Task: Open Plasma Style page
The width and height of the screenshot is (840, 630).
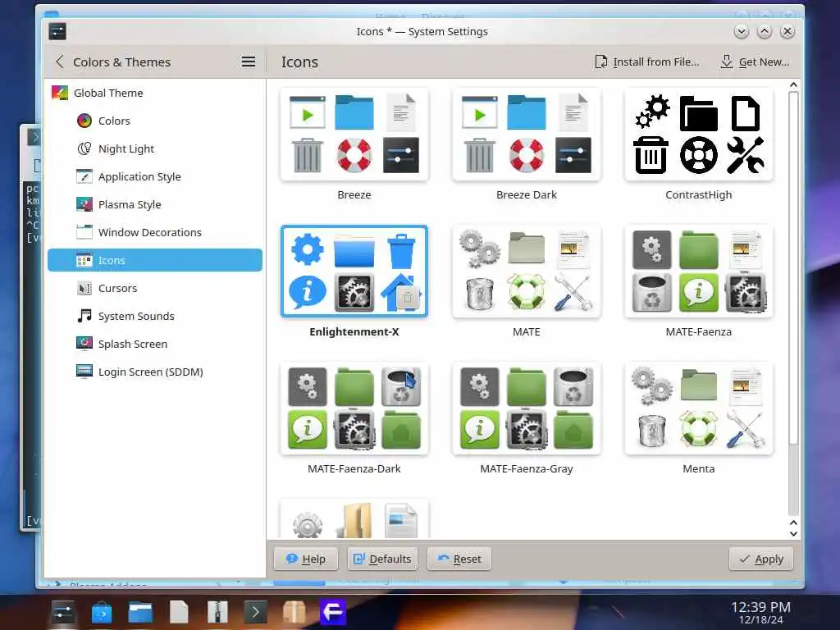Action: pos(155,204)
